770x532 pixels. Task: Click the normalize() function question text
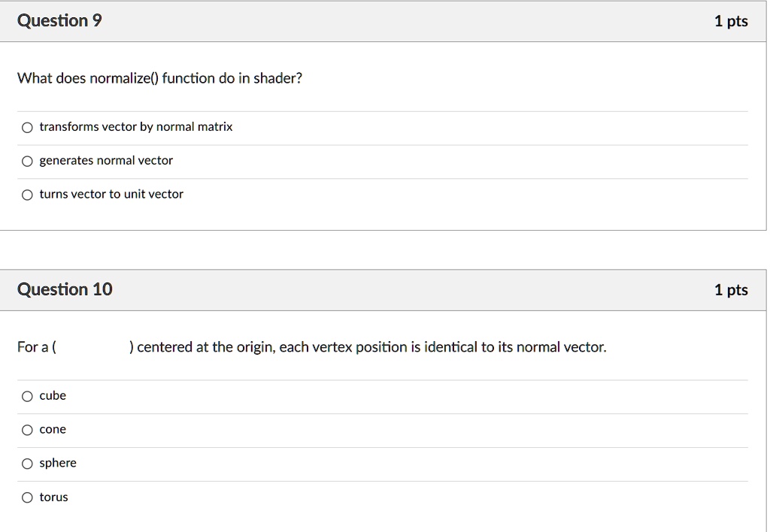coord(159,78)
